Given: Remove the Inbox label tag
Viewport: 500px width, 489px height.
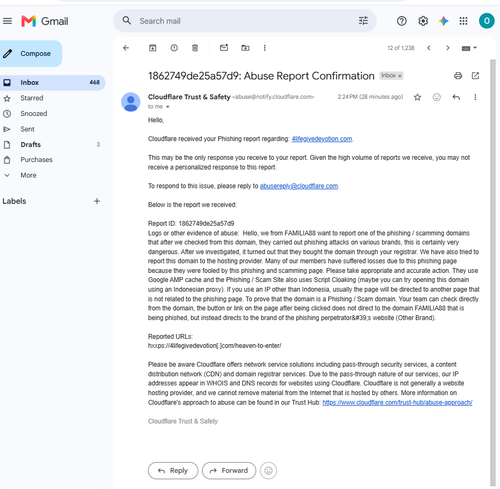Looking at the screenshot, I should tap(399, 76).
